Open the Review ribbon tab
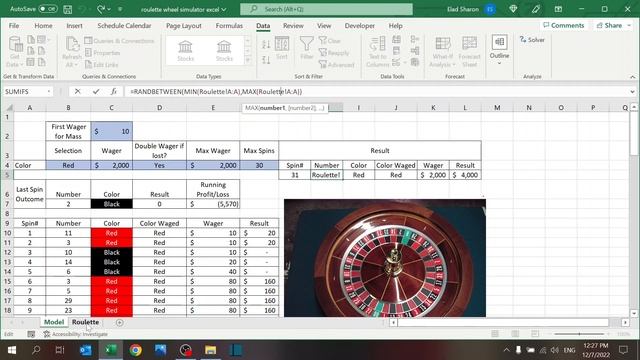This screenshot has height=360, width=640. pyautogui.click(x=293, y=25)
